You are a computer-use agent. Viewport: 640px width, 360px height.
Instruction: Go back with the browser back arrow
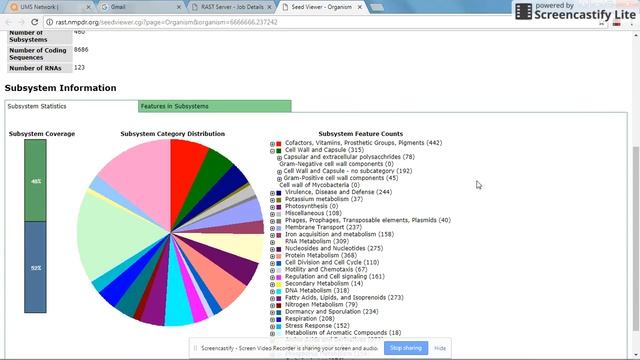click(9, 22)
